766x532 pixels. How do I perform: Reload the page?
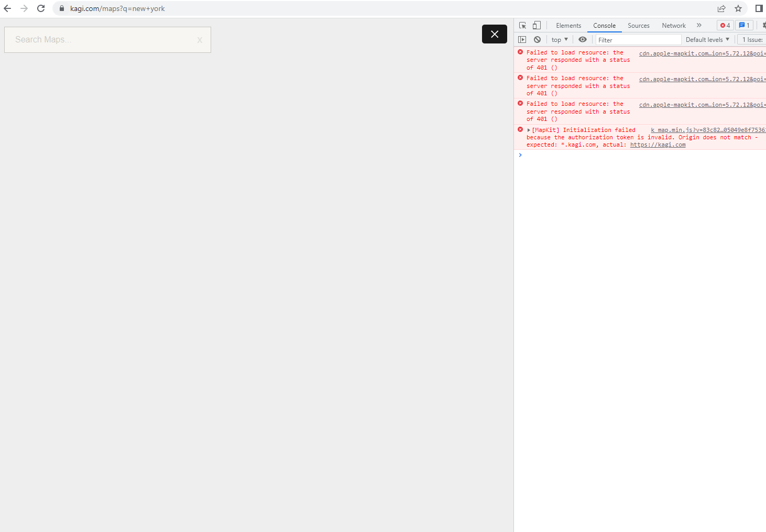(41, 8)
